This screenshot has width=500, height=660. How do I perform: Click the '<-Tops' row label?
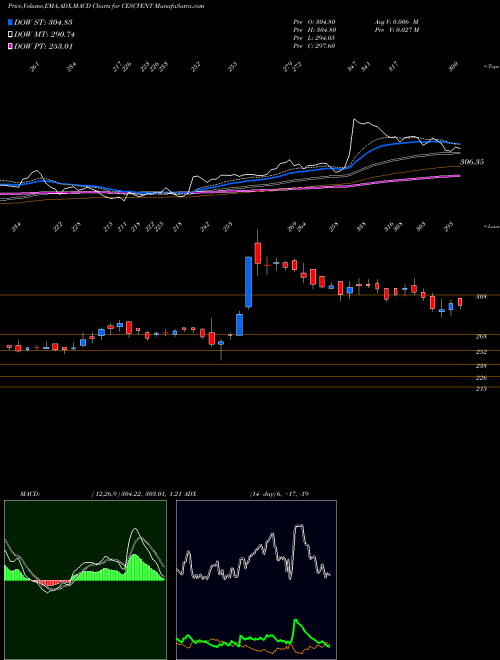pyautogui.click(x=491, y=67)
